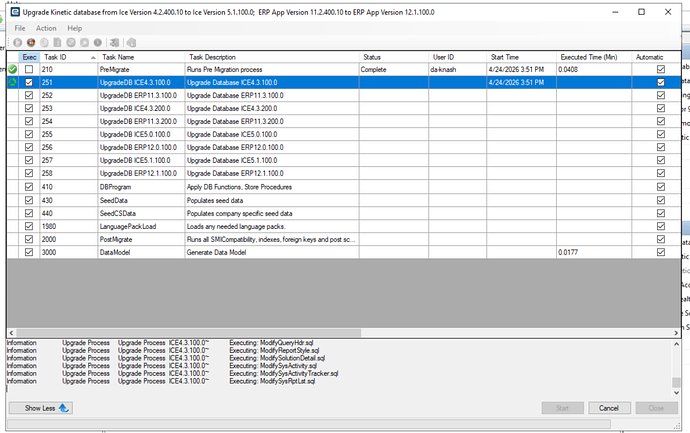Click the info circle toolbar icon
690x433 pixels.
point(98,43)
